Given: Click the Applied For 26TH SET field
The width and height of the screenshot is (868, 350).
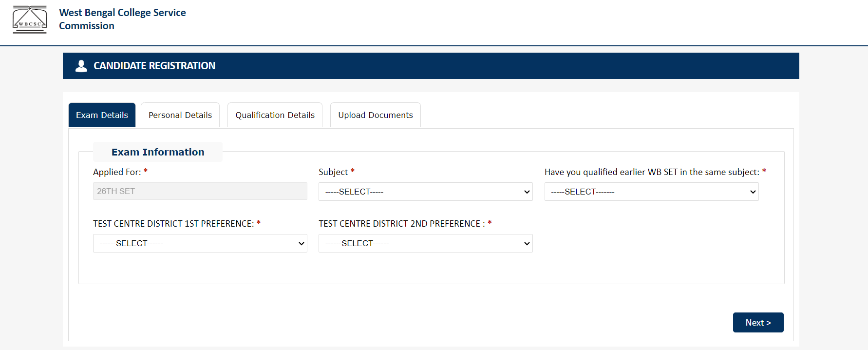Looking at the screenshot, I should click(x=200, y=191).
